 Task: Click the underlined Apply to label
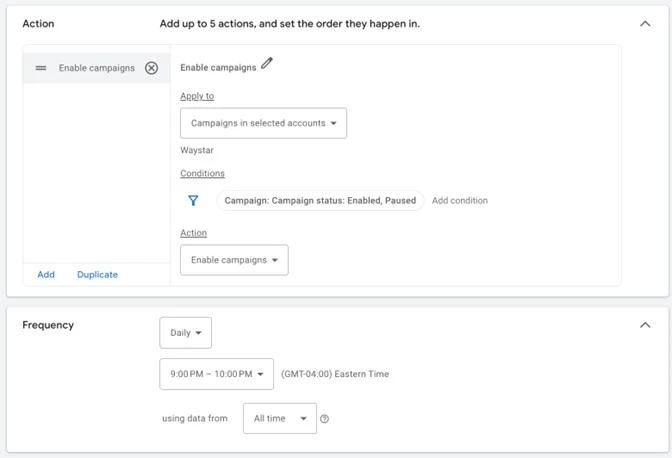[x=197, y=96]
